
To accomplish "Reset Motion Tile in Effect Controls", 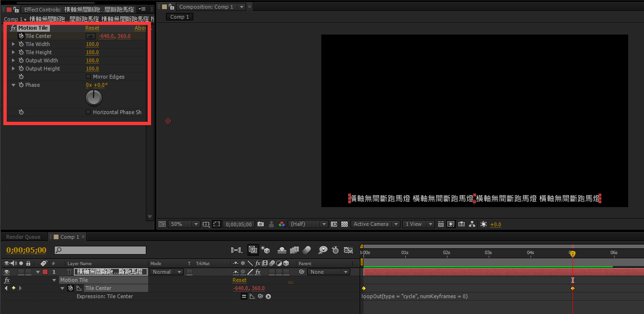I will coord(92,28).
